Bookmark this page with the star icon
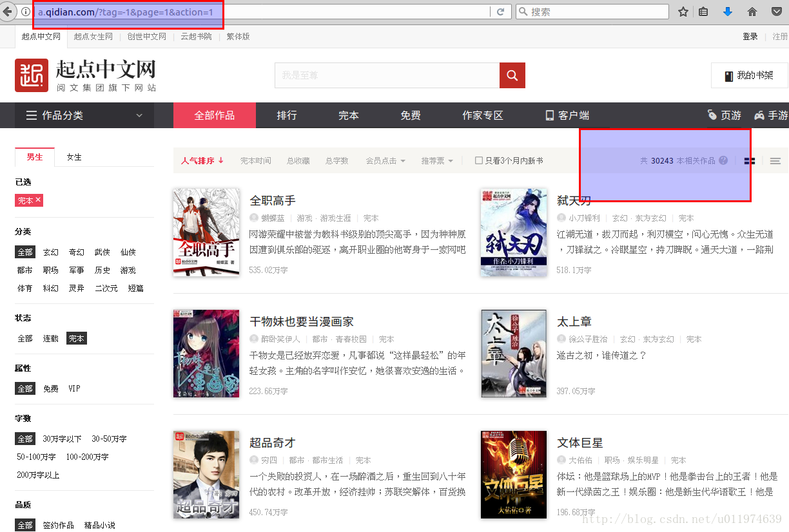Viewport: 789px width, 532px height. [x=683, y=12]
